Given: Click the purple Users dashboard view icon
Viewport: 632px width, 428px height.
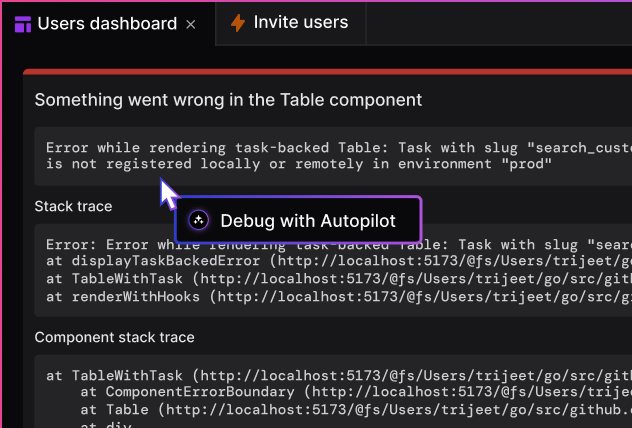Looking at the screenshot, I should coord(23,24).
